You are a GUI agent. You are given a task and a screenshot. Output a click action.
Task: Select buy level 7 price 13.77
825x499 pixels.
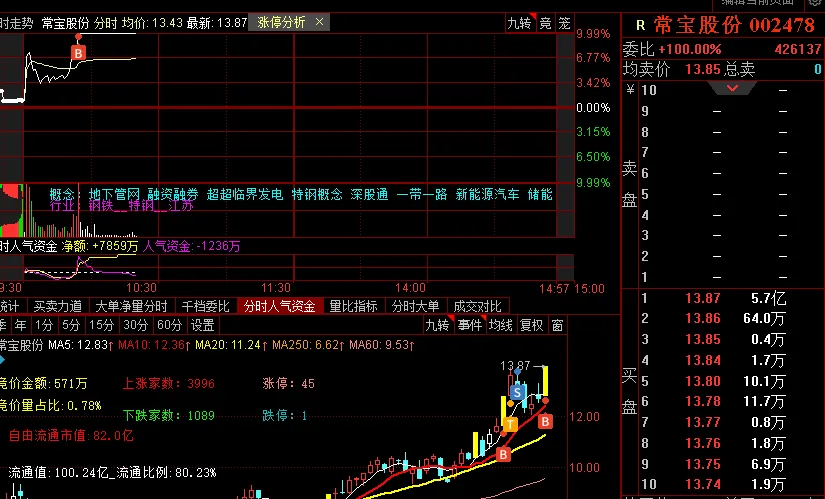pyautogui.click(x=702, y=422)
